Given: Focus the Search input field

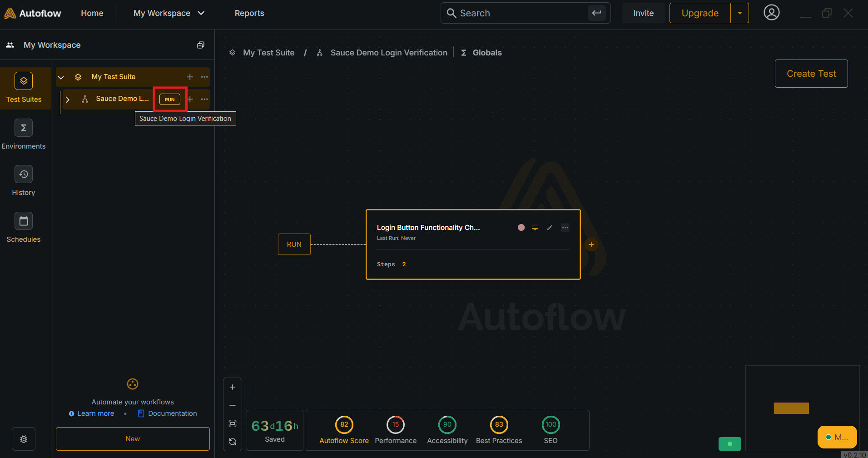Looking at the screenshot, I should [x=522, y=13].
